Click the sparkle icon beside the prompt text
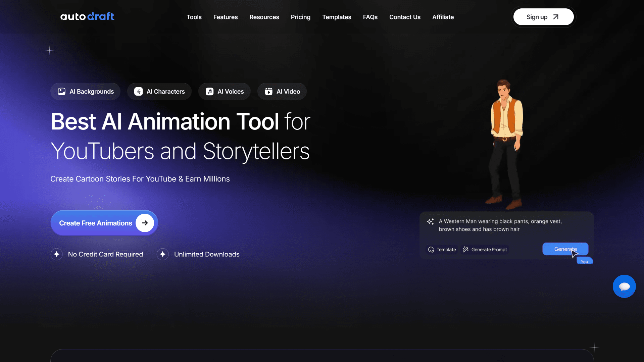 [430, 222]
